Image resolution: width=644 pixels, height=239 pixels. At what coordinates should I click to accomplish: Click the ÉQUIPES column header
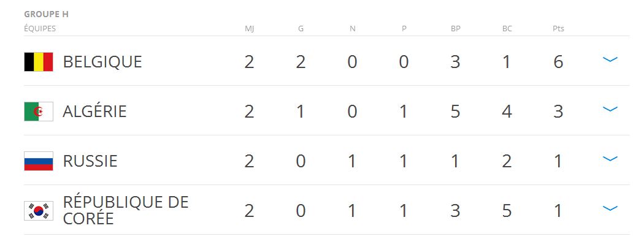pyautogui.click(x=40, y=29)
